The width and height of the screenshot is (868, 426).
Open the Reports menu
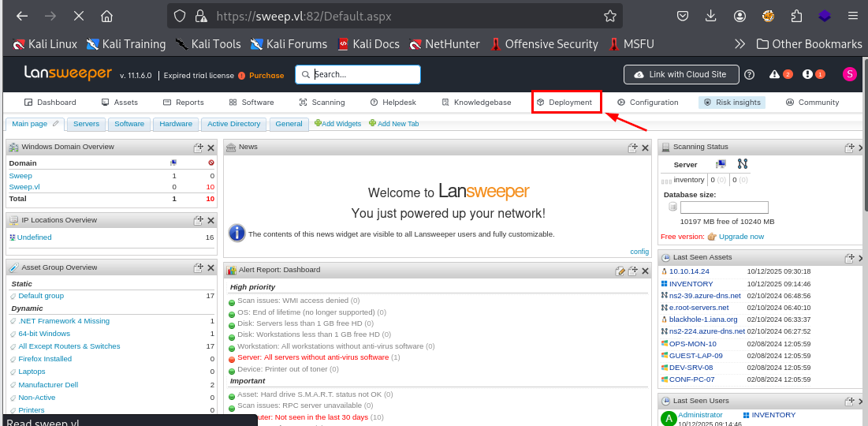click(183, 103)
